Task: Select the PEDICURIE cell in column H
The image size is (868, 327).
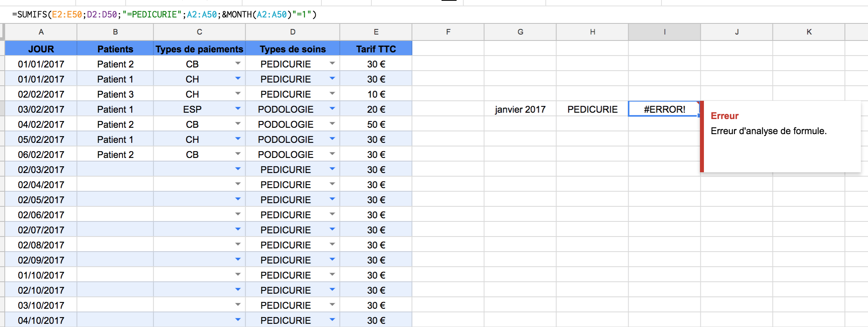Action: 593,109
